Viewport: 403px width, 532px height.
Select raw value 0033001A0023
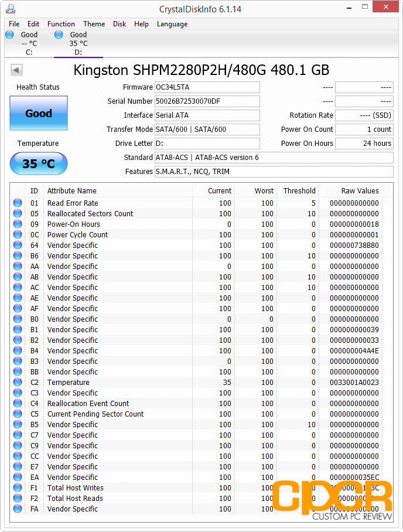[354, 382]
